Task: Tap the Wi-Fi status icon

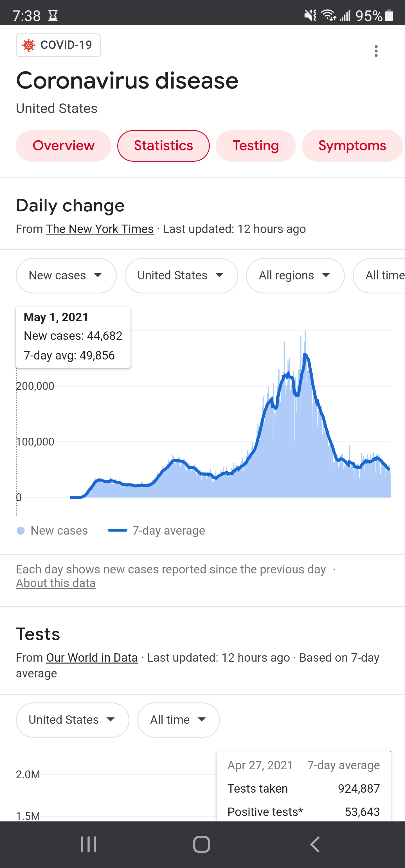Action: pyautogui.click(x=328, y=15)
